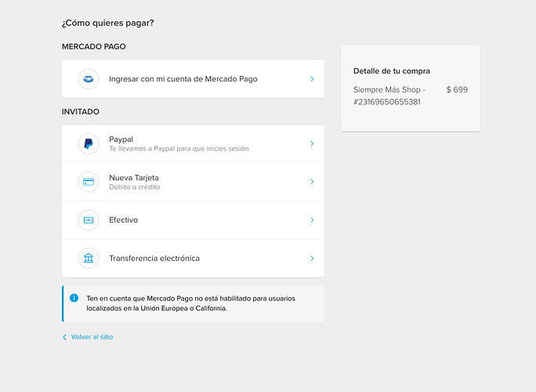The height and width of the screenshot is (392, 536).
Task: Click the left arrow beside Volver al sitio
Action: click(x=64, y=337)
